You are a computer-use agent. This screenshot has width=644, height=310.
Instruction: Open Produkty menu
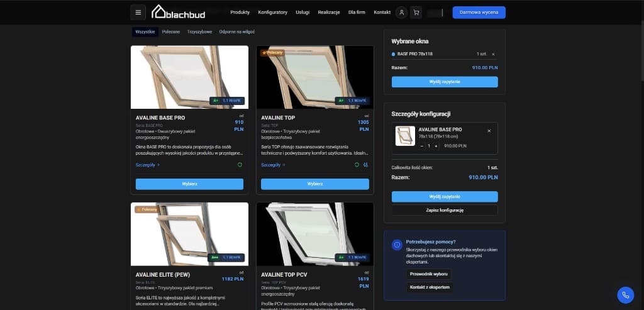tap(240, 13)
